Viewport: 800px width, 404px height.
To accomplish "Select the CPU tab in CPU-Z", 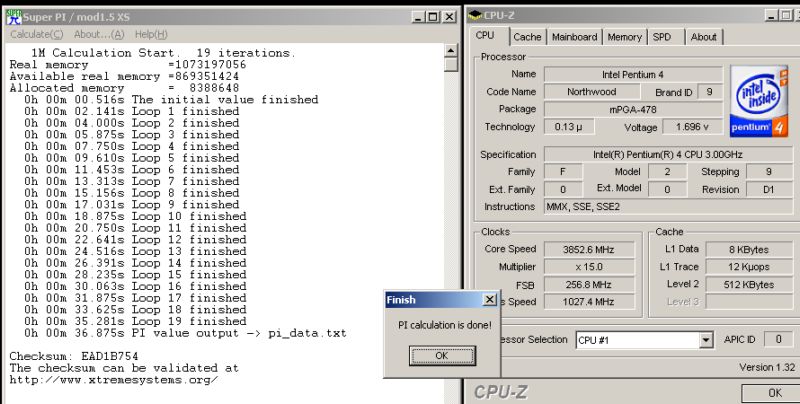I will point(485,36).
